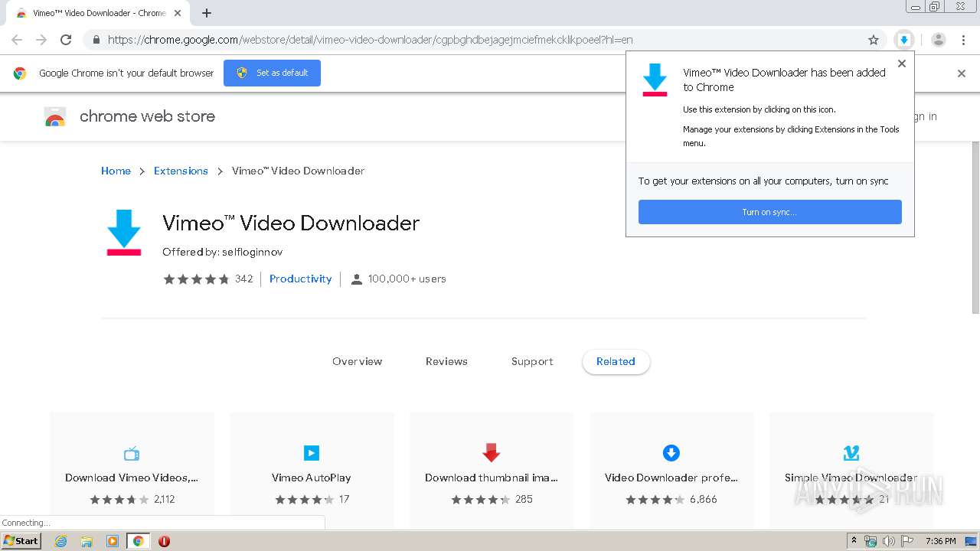Open Extensions breadcrumb link

click(x=181, y=171)
